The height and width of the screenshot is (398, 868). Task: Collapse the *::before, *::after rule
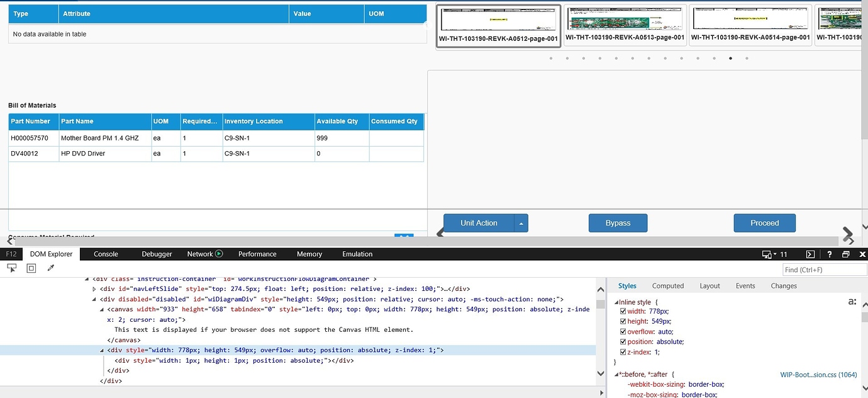[x=617, y=375]
